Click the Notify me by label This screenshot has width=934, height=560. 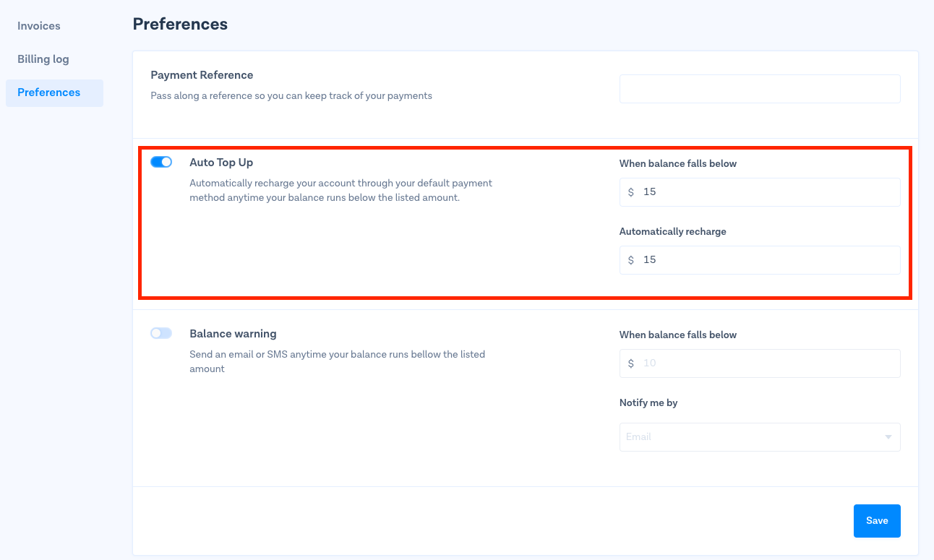click(x=648, y=403)
